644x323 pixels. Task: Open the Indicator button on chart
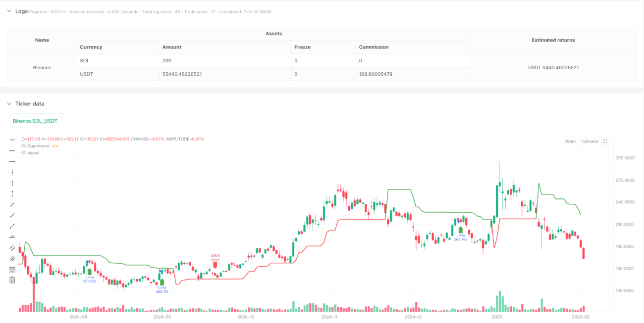coord(590,141)
